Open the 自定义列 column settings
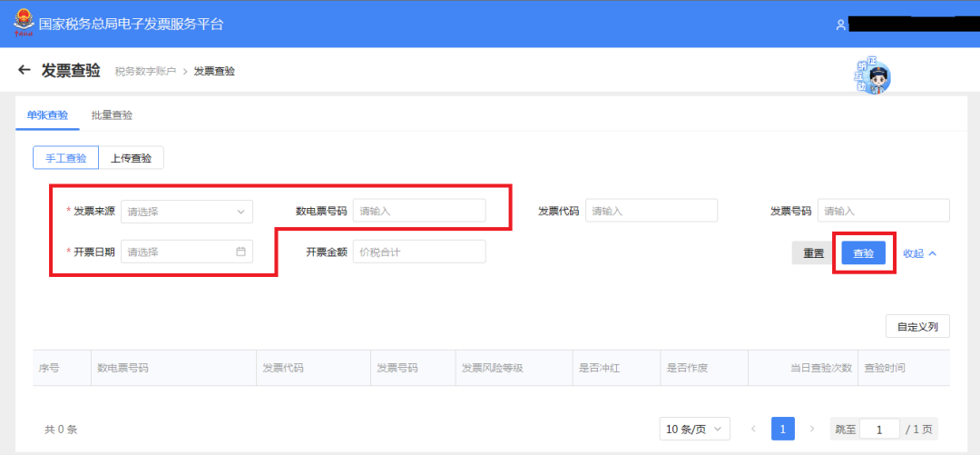 917,327
